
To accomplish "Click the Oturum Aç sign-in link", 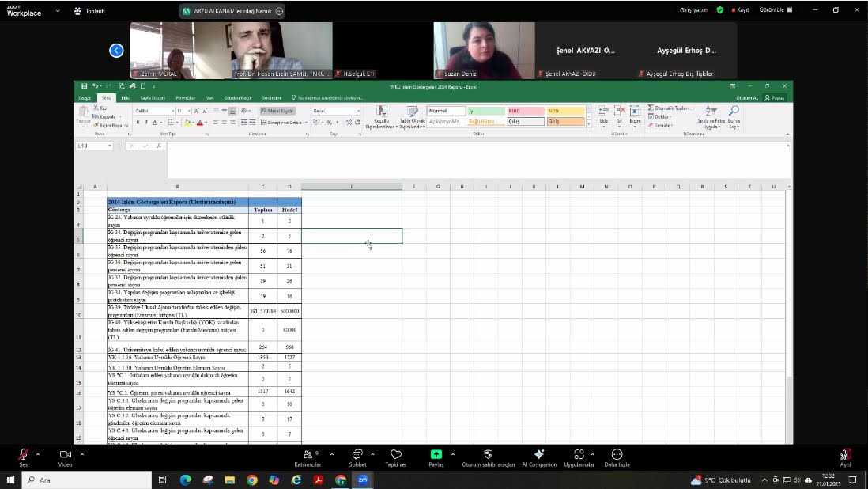I will [x=747, y=98].
